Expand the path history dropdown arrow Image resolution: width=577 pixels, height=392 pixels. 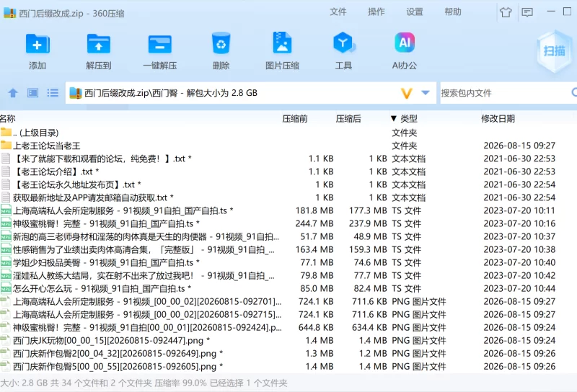(426, 93)
